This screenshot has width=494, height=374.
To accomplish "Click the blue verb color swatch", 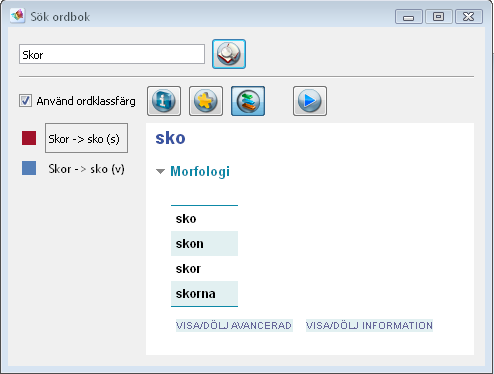I will tap(29, 168).
